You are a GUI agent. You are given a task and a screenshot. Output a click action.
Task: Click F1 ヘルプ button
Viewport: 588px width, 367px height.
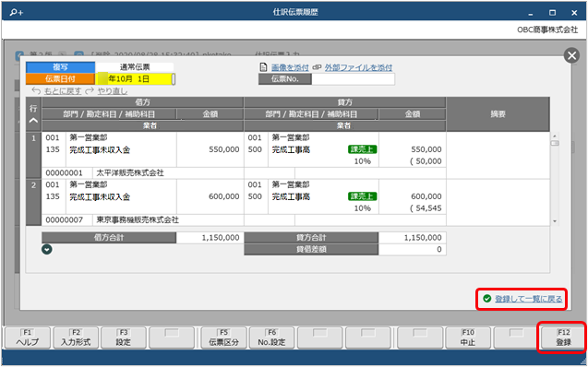point(28,337)
